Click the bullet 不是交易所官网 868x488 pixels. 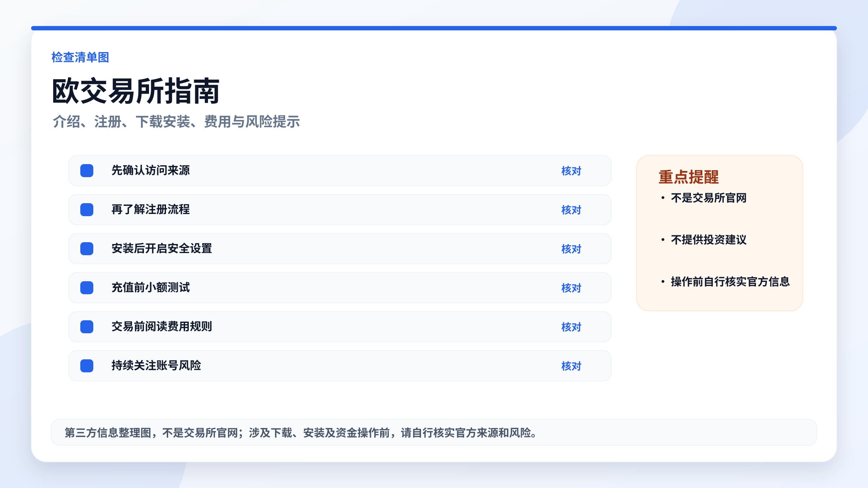[x=704, y=198]
